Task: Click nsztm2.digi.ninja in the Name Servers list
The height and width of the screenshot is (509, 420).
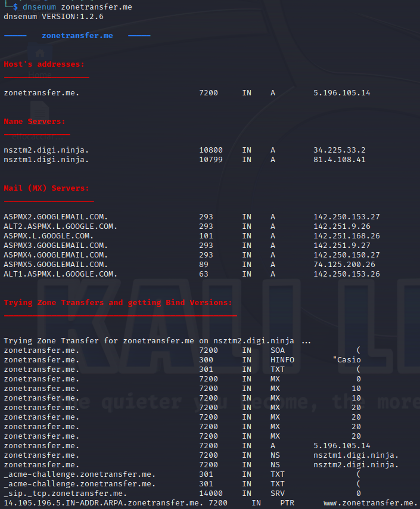Action: pos(46,150)
